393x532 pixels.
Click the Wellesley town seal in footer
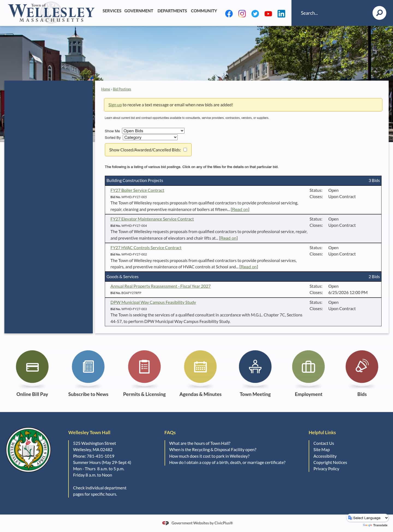tap(28, 449)
